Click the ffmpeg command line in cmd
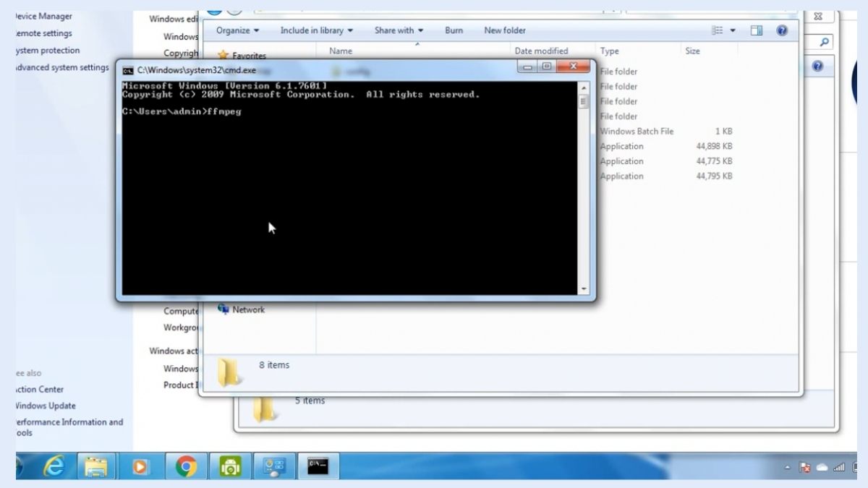868x488 pixels. [x=182, y=111]
